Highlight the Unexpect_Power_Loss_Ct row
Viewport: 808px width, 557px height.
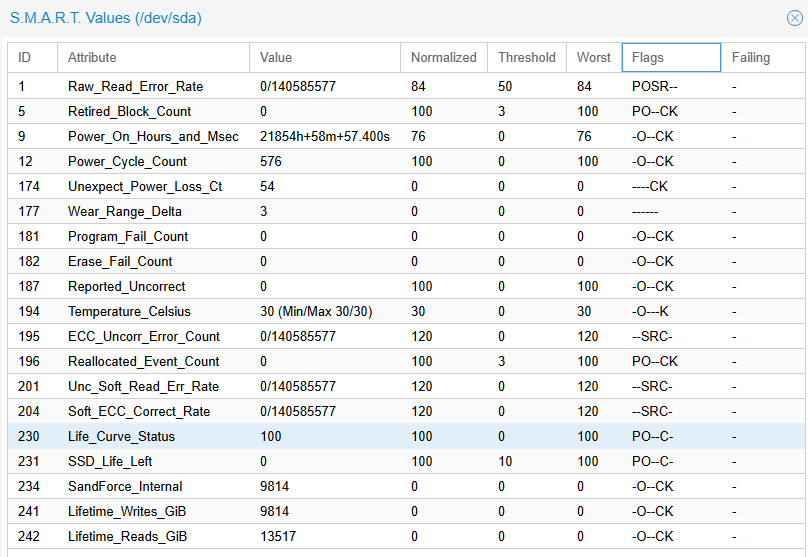(144, 187)
